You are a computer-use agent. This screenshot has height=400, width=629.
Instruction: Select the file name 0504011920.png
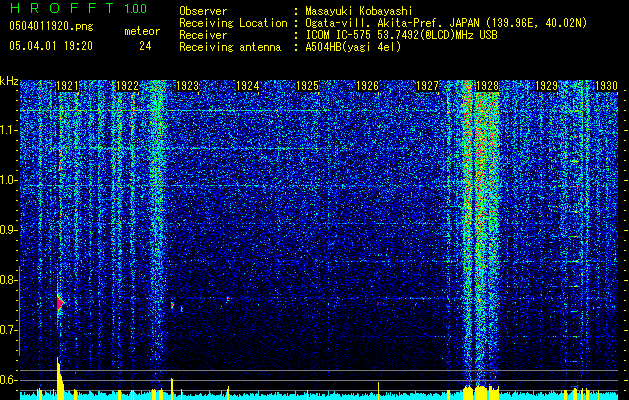click(x=51, y=27)
